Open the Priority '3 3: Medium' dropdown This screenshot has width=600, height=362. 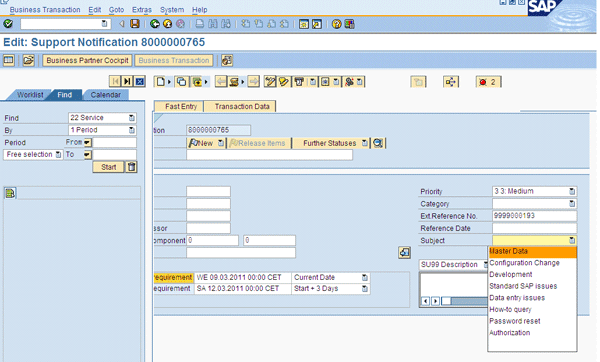click(x=572, y=191)
